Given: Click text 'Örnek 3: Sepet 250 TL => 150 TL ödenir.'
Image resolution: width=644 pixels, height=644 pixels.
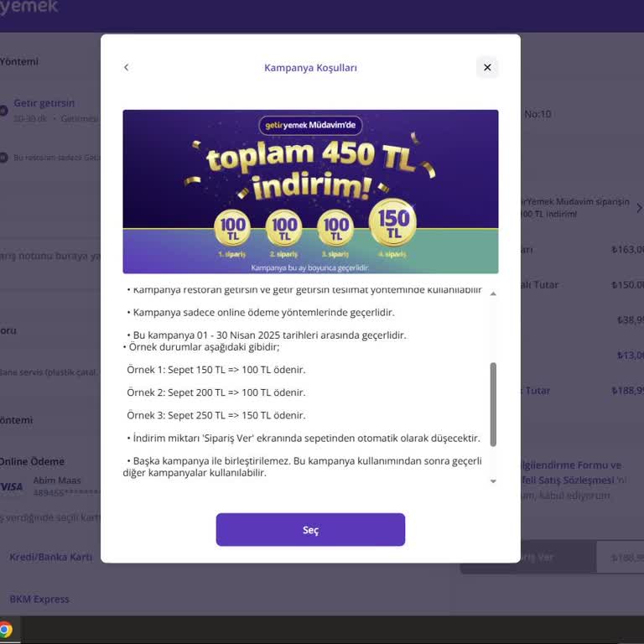Looking at the screenshot, I should (216, 415).
